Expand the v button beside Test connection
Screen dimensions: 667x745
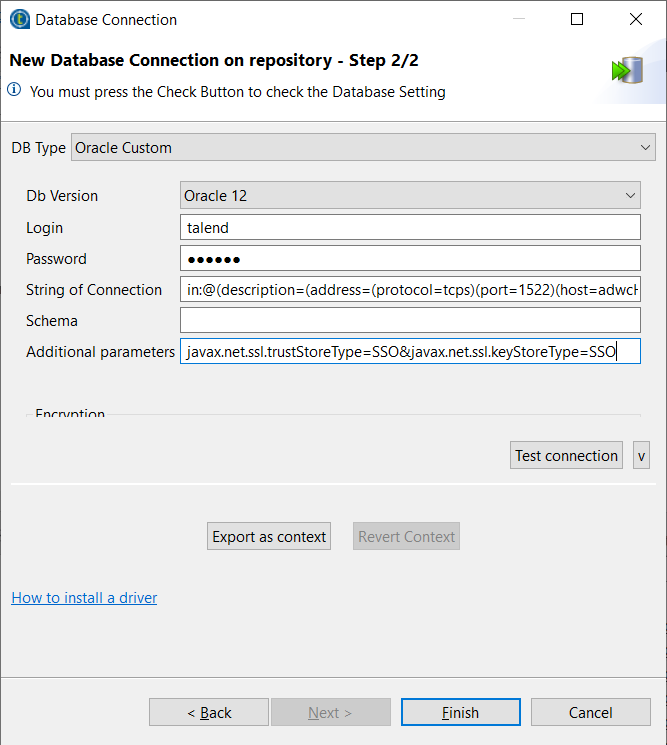[641, 456]
